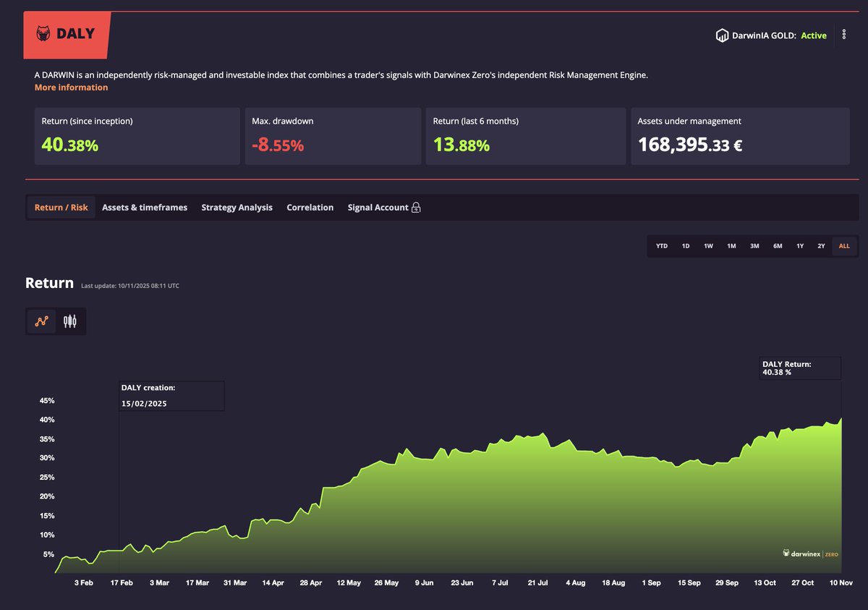
Task: Open the Correlation tab
Action: coord(310,208)
